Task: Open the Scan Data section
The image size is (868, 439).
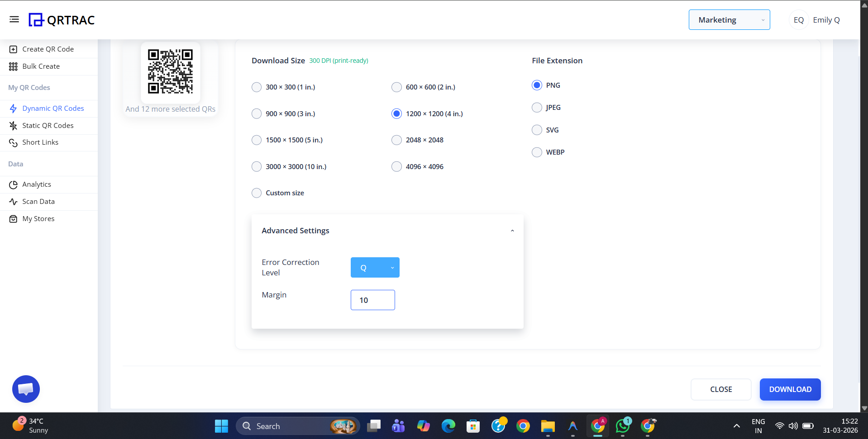Action: [38, 201]
